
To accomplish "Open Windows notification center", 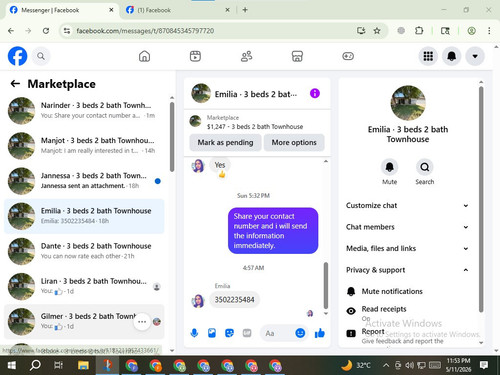I will [x=484, y=365].
